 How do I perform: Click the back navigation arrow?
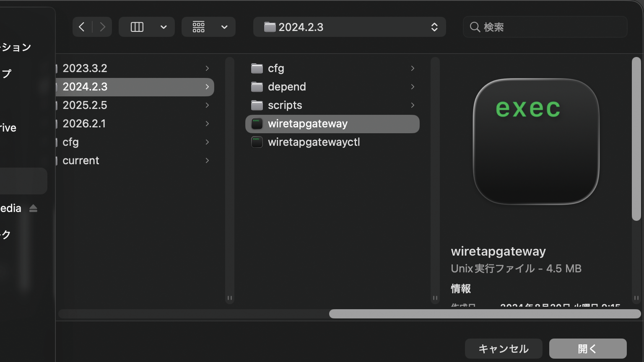click(82, 27)
